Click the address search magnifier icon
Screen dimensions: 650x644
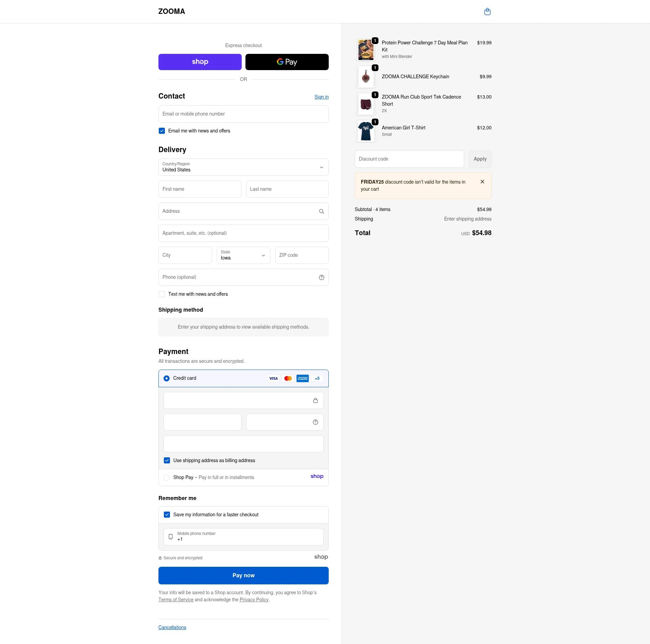coord(321,211)
